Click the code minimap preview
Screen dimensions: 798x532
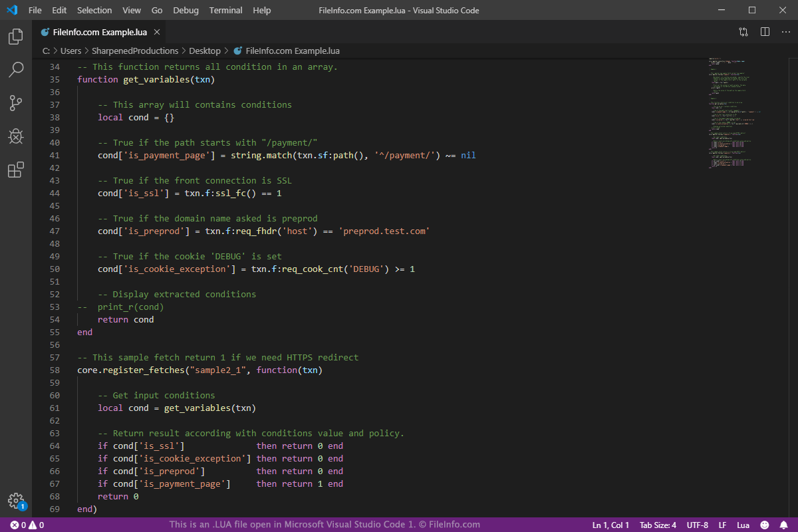coord(735,113)
